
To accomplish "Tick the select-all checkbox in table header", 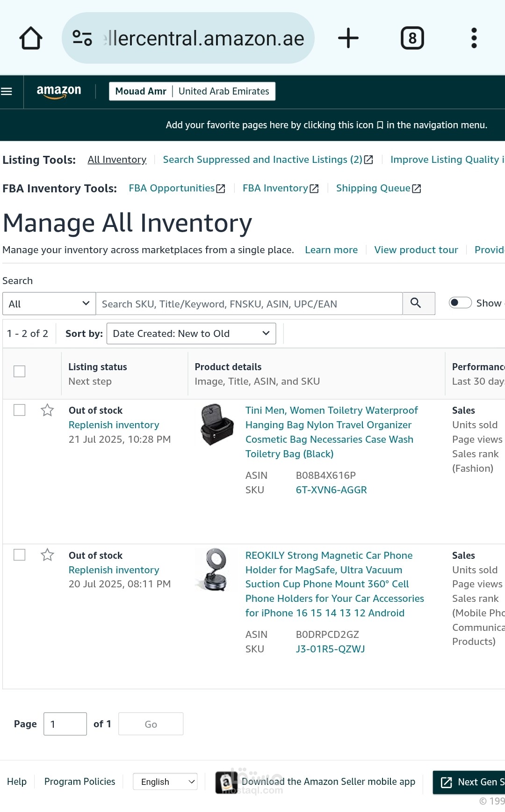I will [x=19, y=371].
